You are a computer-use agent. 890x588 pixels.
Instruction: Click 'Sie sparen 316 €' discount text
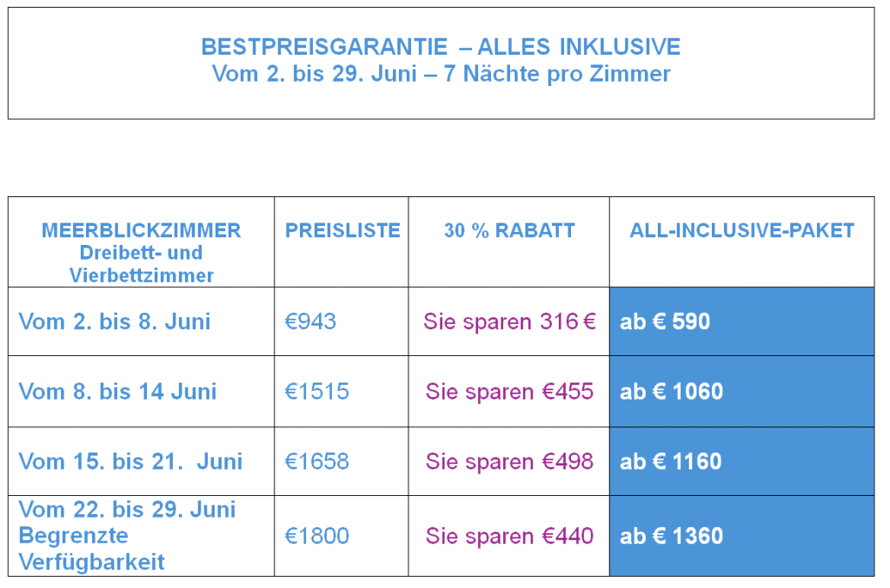pos(509,321)
